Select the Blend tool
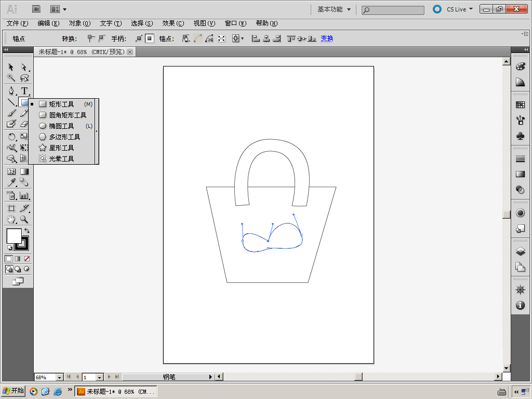The image size is (532, 399). click(24, 182)
